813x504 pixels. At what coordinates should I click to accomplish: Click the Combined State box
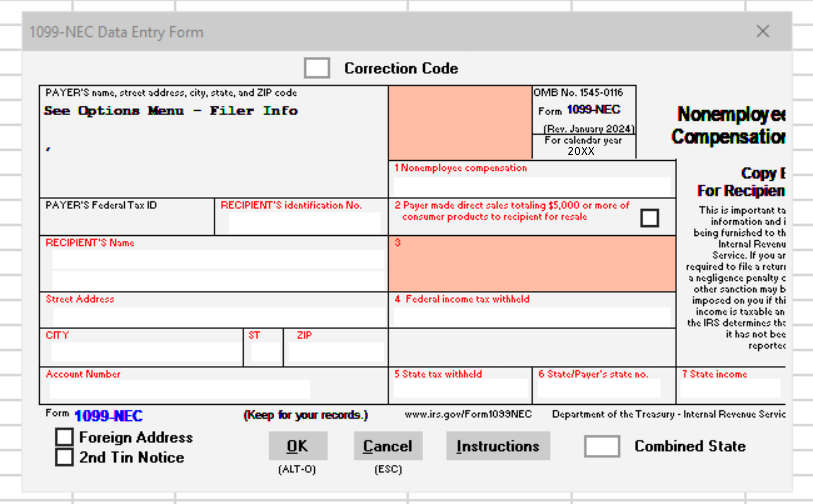[x=602, y=446]
